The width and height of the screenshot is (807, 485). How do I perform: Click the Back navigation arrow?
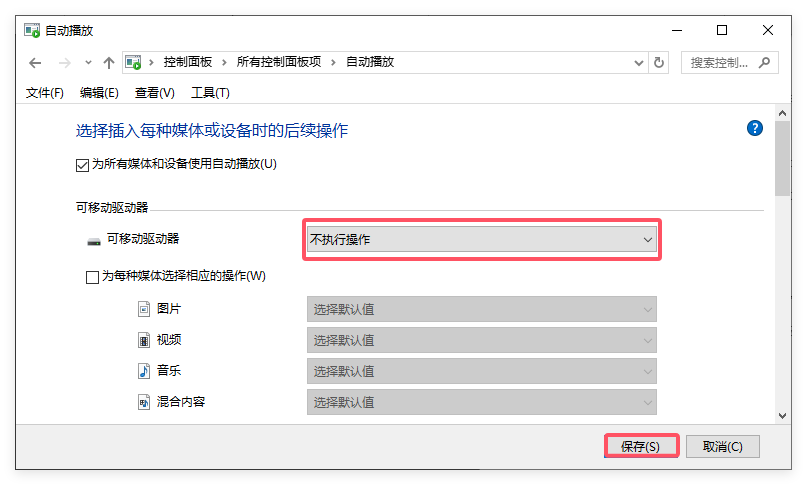coord(35,62)
